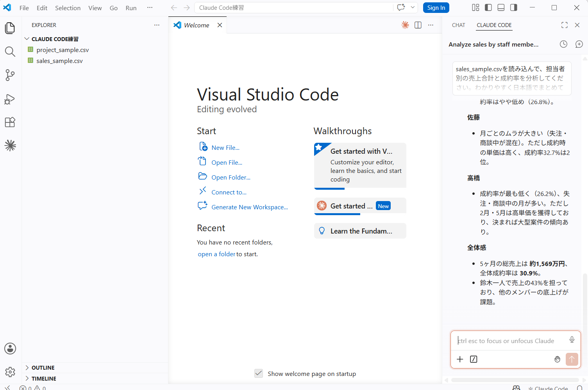Open the Source Control view
Viewport: 588px width, 390px height.
pos(10,75)
